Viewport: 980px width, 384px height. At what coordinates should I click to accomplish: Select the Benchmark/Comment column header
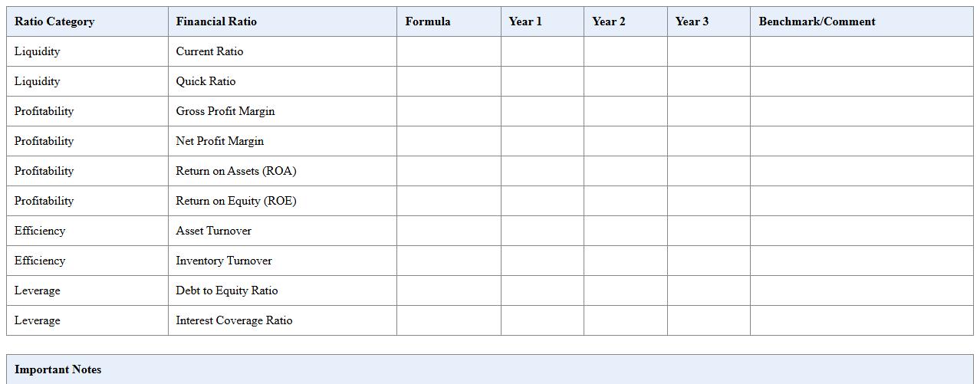pos(817,21)
